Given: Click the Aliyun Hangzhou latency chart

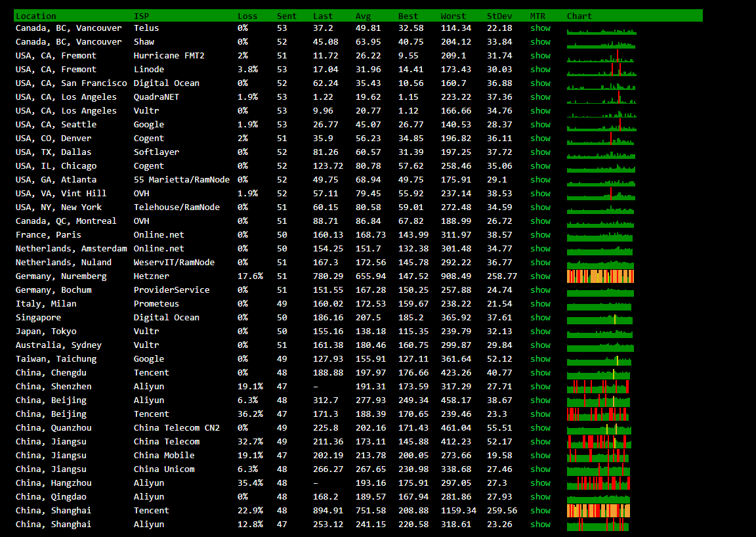Looking at the screenshot, I should tap(598, 483).
